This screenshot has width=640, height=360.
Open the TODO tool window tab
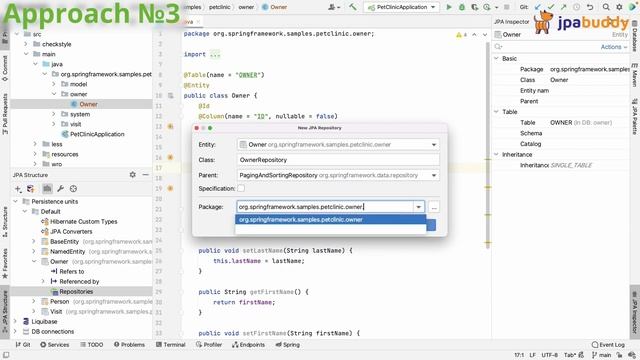tap(92, 344)
